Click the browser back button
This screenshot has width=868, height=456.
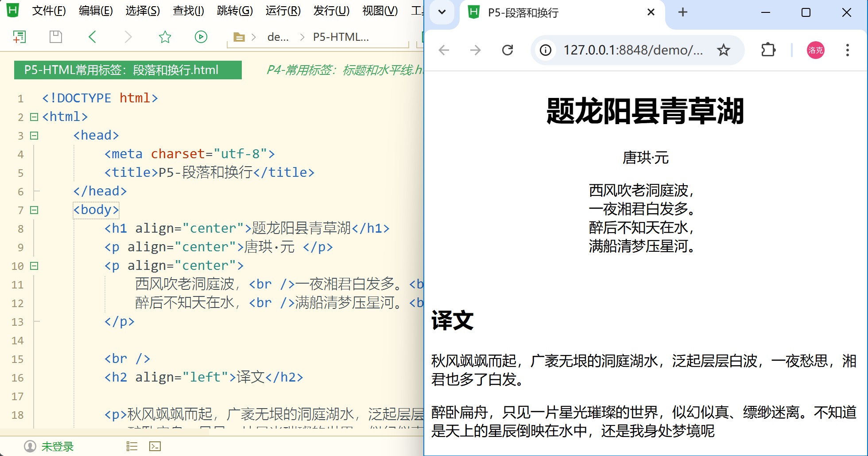pyautogui.click(x=444, y=50)
